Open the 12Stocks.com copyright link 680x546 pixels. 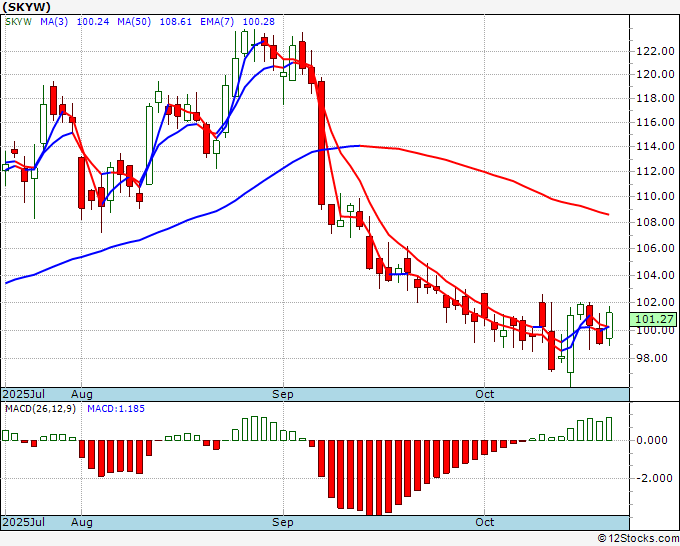point(638,539)
